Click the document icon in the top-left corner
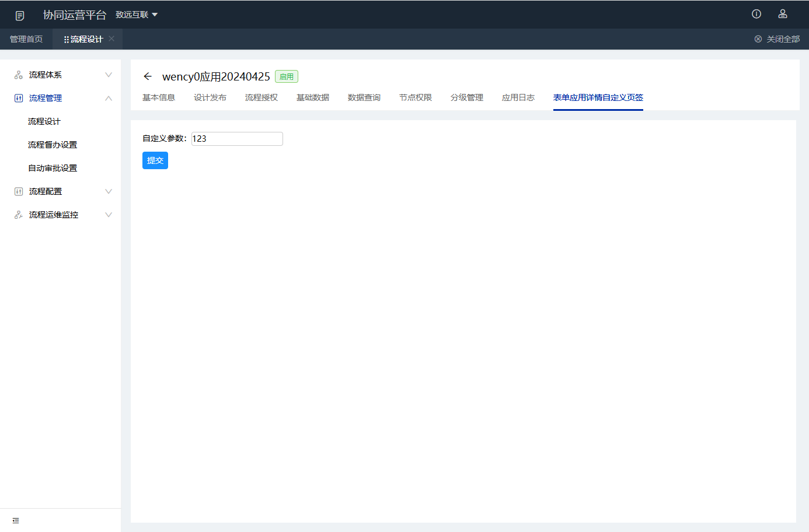The image size is (809, 532). (20, 14)
